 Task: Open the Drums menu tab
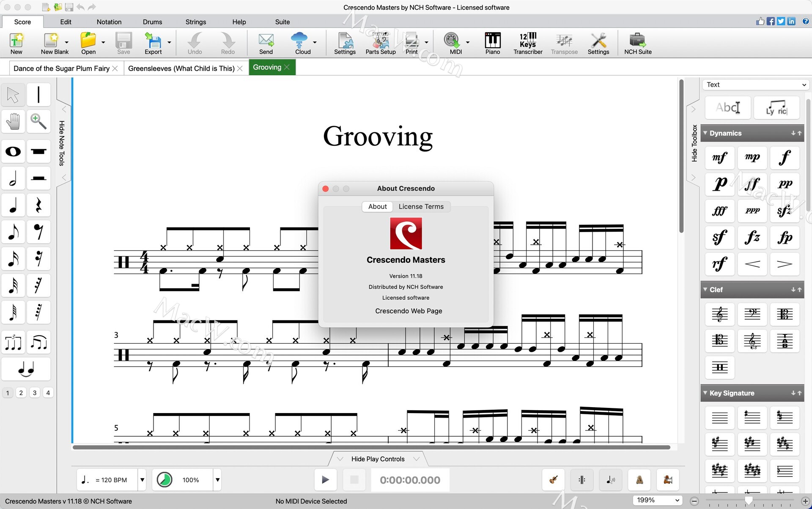152,22
